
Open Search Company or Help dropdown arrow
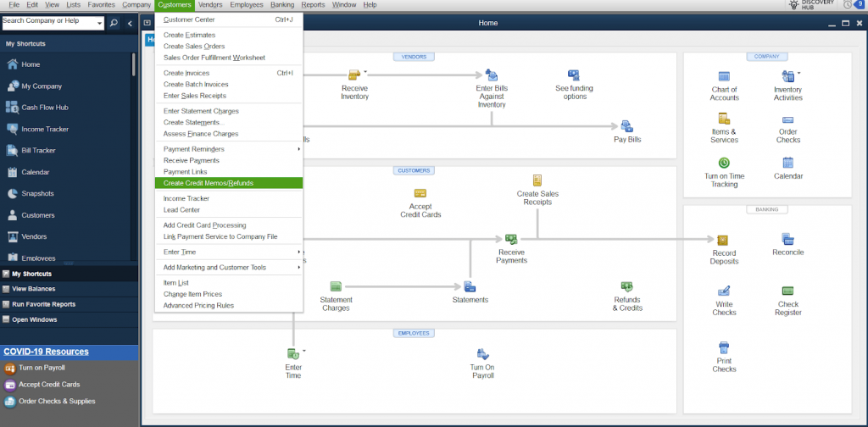pyautogui.click(x=100, y=23)
